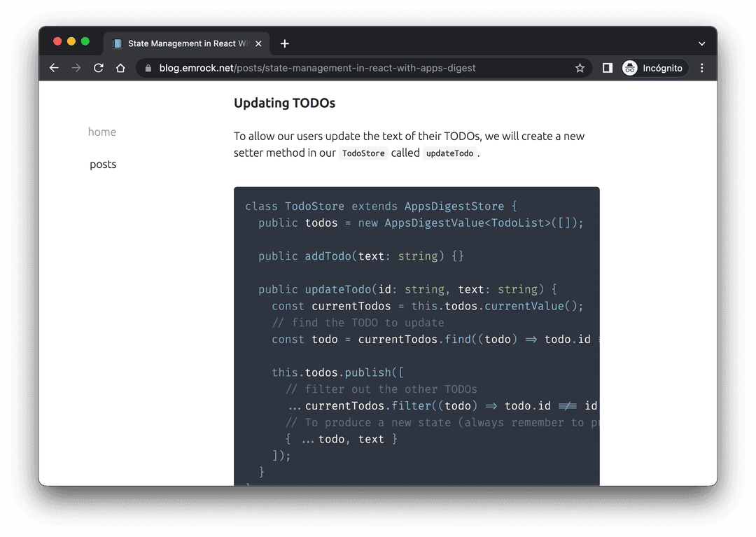Open the browser side panel icon
756x537 pixels.
point(606,68)
